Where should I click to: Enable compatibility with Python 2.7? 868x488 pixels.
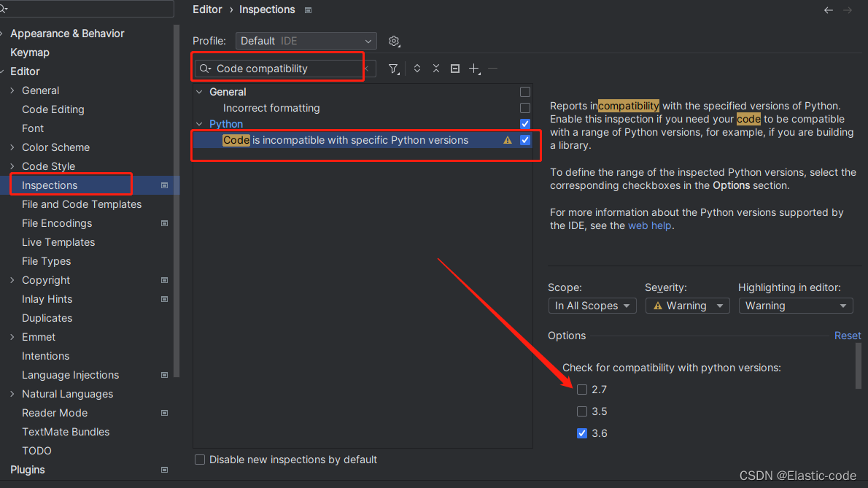pyautogui.click(x=581, y=390)
